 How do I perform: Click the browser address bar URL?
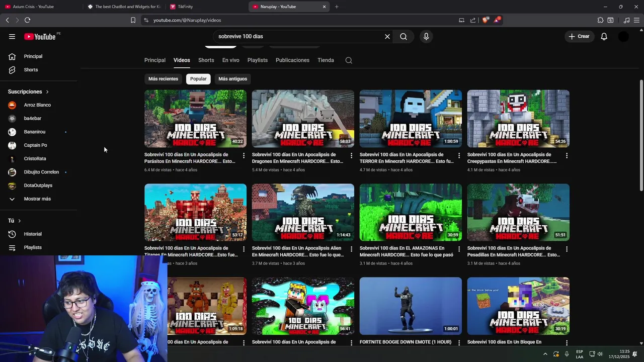pos(187,20)
